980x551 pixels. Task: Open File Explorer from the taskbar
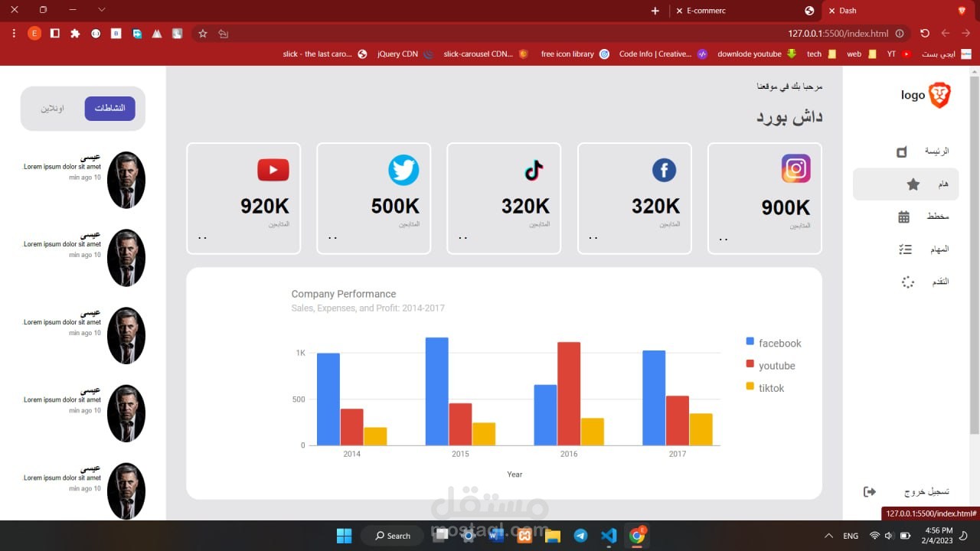(x=553, y=536)
